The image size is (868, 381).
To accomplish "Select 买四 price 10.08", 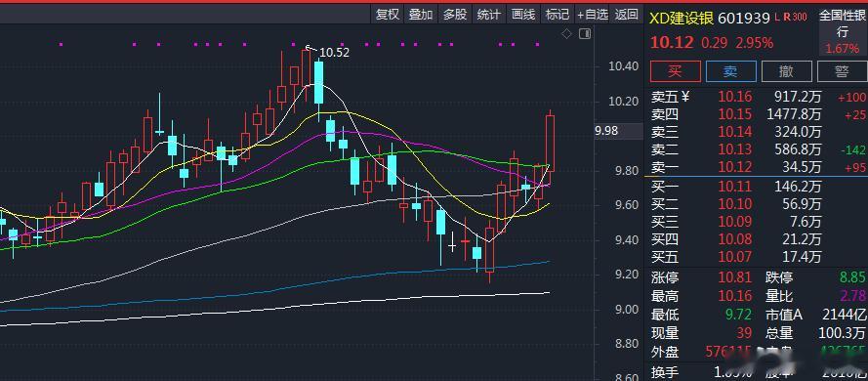I will (735, 239).
